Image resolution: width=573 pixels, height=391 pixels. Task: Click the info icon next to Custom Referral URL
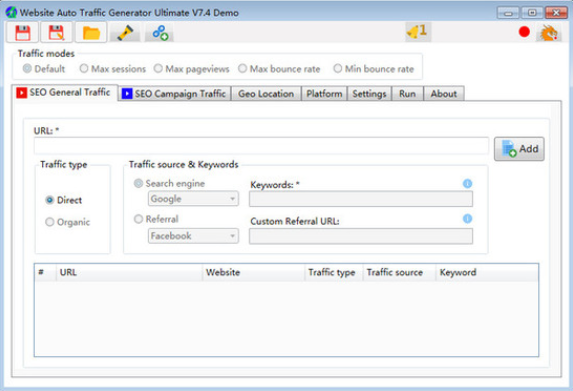tap(467, 219)
